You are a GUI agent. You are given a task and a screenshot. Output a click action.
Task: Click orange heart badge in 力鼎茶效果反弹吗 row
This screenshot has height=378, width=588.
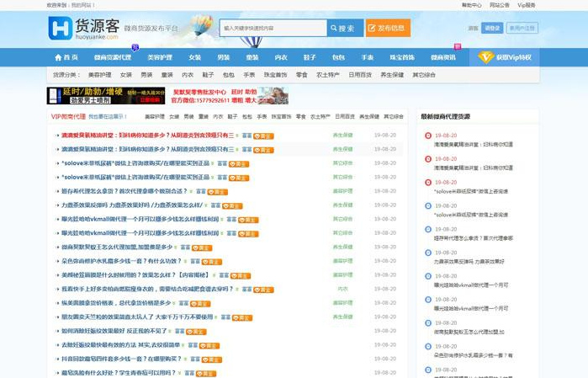pos(232,205)
